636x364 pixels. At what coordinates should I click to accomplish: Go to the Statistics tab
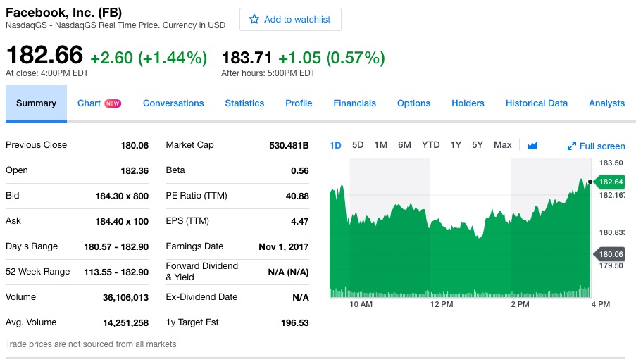click(244, 103)
